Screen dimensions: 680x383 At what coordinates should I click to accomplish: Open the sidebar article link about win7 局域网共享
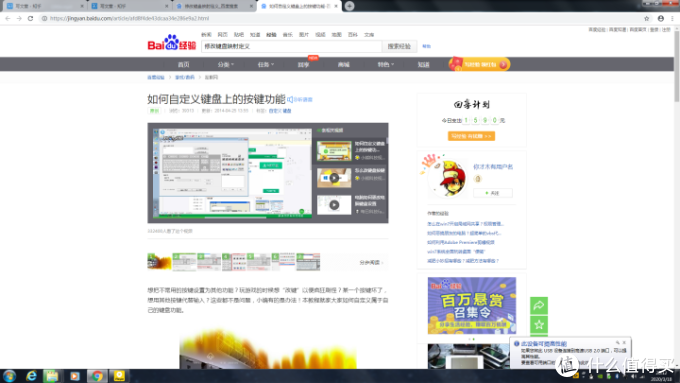(x=465, y=224)
